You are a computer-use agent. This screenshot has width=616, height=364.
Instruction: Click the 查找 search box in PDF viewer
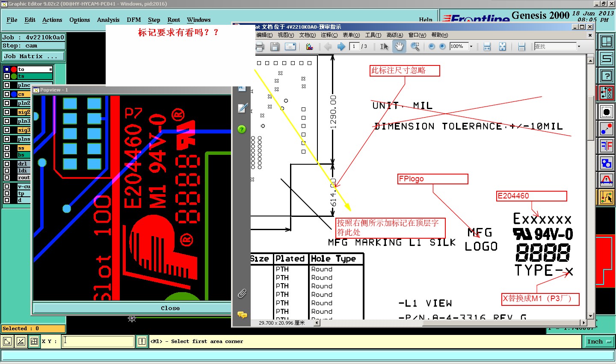coord(555,47)
